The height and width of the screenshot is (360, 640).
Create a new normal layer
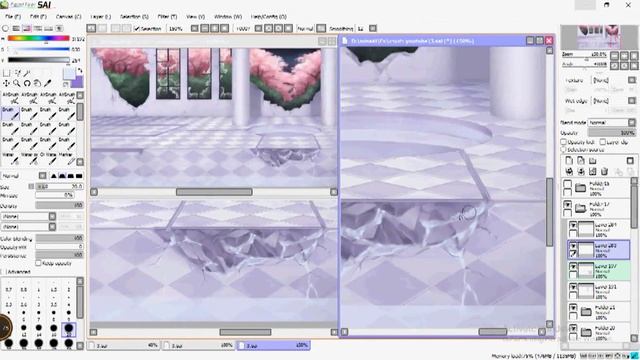click(x=569, y=161)
